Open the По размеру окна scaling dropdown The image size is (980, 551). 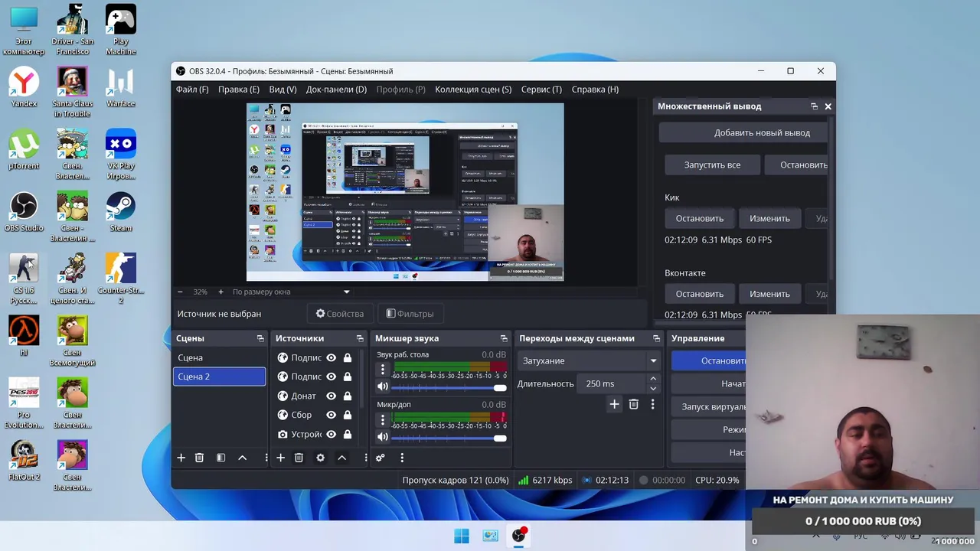291,292
